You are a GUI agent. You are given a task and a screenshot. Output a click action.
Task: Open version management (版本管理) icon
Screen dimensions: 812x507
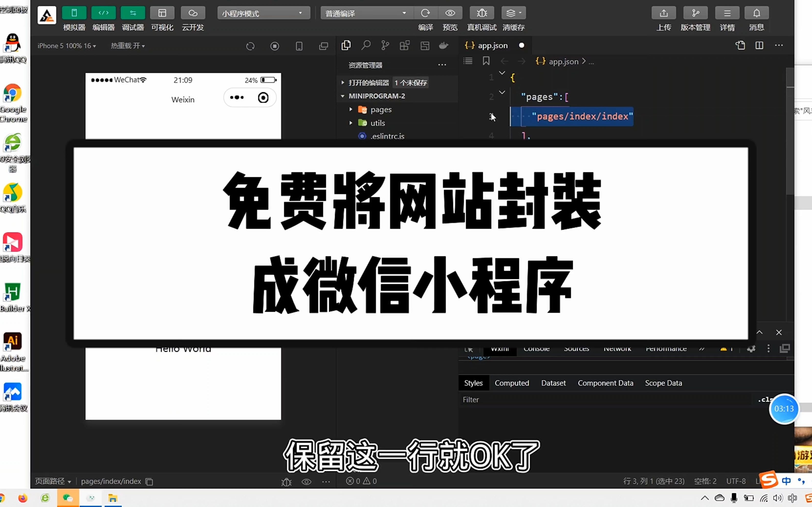tap(695, 13)
